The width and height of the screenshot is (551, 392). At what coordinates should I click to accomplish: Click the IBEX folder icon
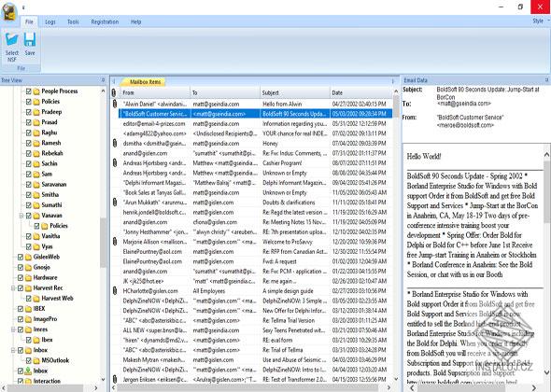pyautogui.click(x=28, y=309)
